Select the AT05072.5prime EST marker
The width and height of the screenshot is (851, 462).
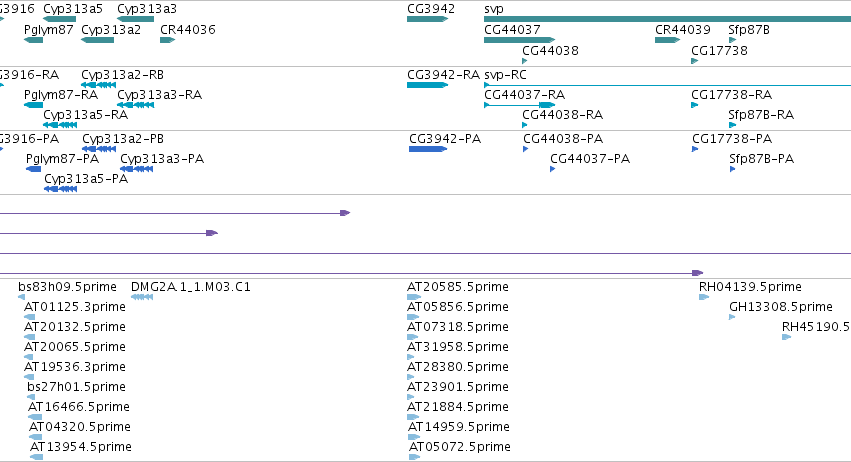click(x=415, y=457)
